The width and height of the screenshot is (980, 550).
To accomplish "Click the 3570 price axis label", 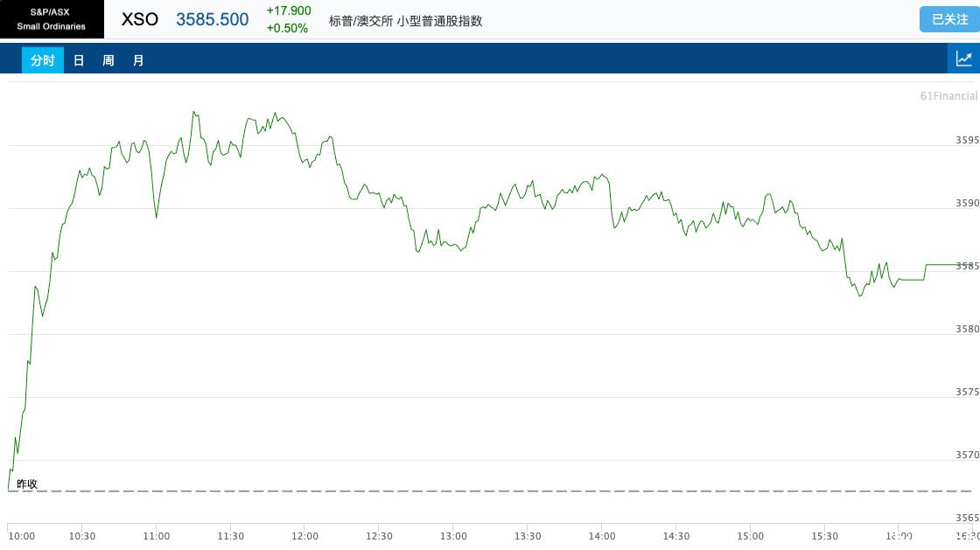I will (967, 455).
